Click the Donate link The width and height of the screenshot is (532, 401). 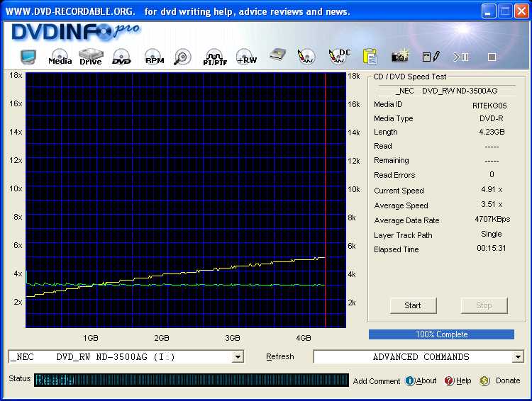point(508,380)
